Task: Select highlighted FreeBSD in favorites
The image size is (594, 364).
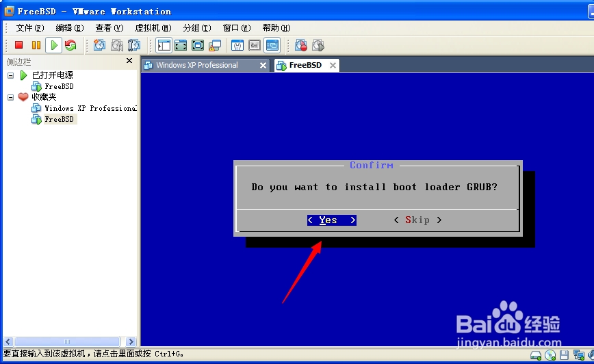Action: tap(59, 119)
